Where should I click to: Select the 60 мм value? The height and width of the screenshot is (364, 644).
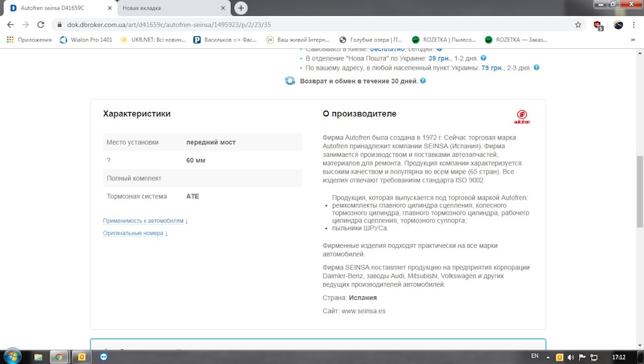(195, 160)
